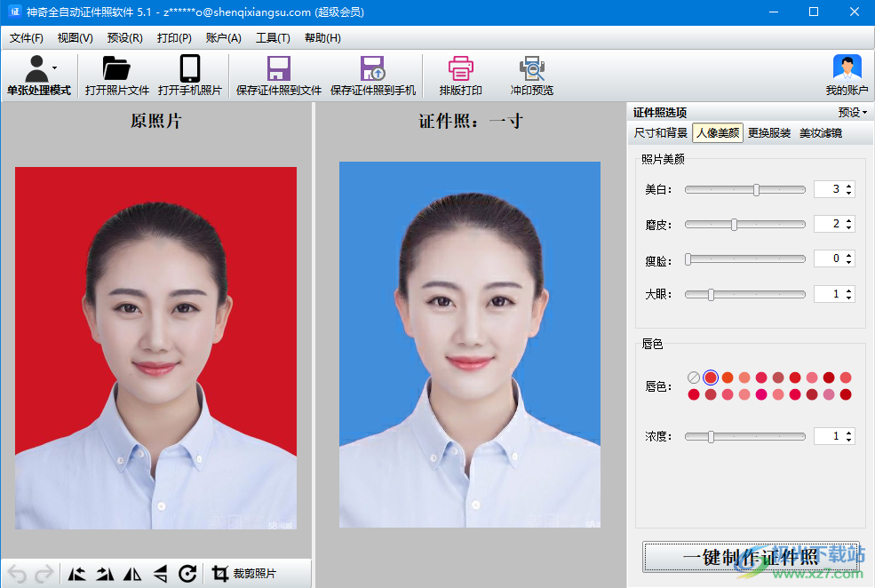Click 保存证件照到手机 save icon
Screen dimensions: 875x588
(x=372, y=69)
